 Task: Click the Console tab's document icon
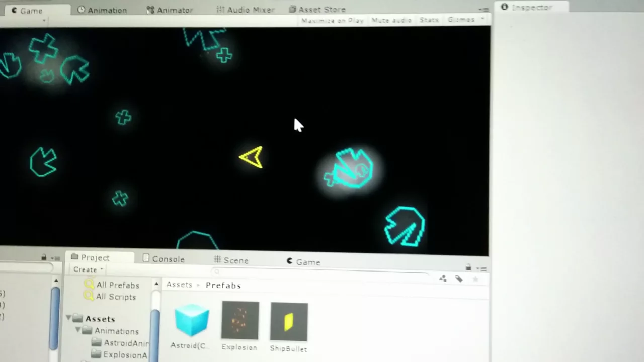146,258
